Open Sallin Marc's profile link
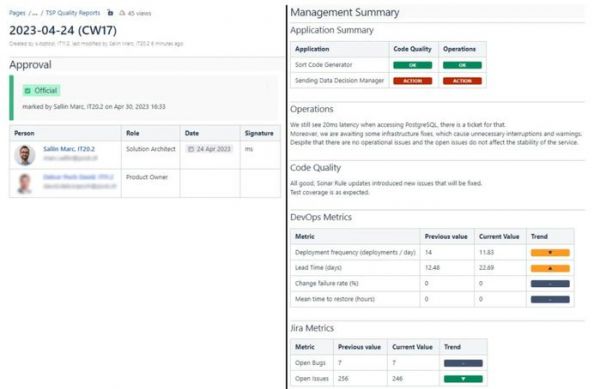The image size is (600, 389). [x=69, y=149]
